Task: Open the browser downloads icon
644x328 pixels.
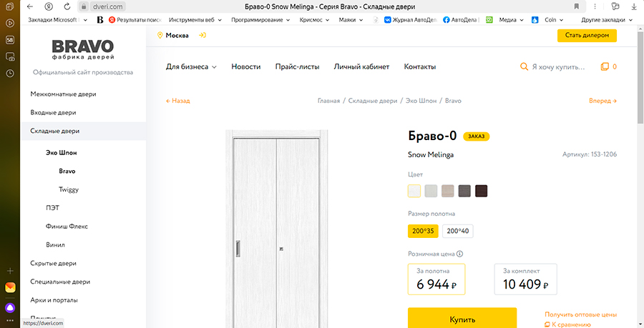Action: coord(634,6)
